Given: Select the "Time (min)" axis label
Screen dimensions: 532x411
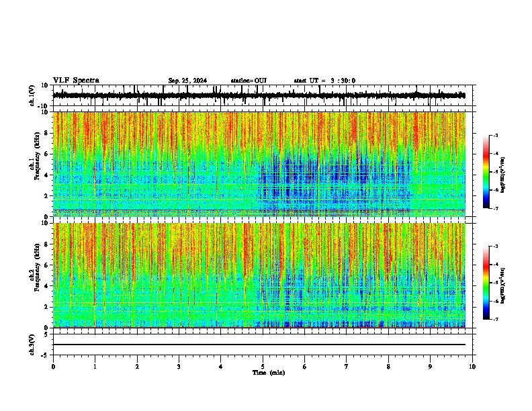Looking at the screenshot, I should click(x=269, y=373).
